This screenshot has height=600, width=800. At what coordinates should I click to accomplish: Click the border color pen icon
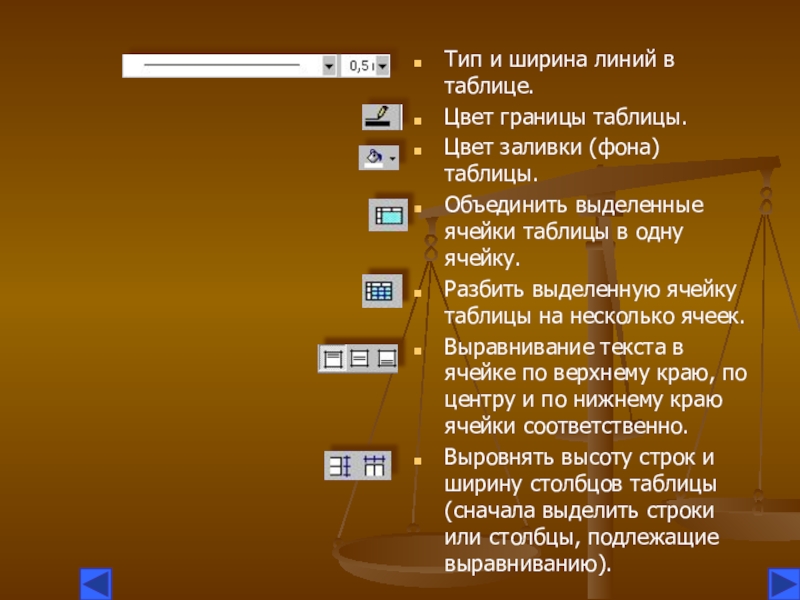pyautogui.click(x=380, y=117)
